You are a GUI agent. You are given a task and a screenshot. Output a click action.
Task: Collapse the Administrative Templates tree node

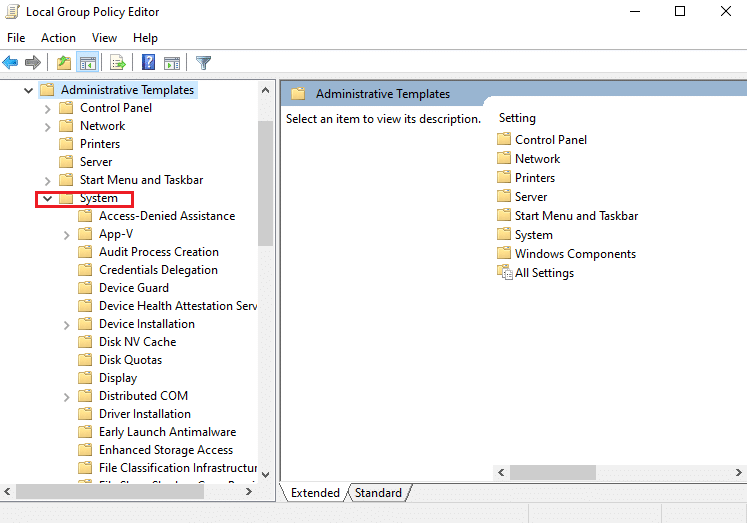pyautogui.click(x=29, y=90)
